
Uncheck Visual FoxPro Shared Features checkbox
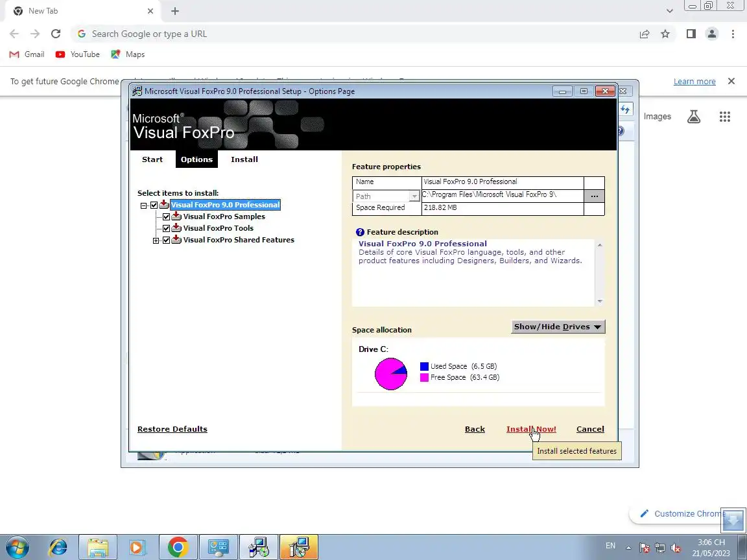coord(166,240)
